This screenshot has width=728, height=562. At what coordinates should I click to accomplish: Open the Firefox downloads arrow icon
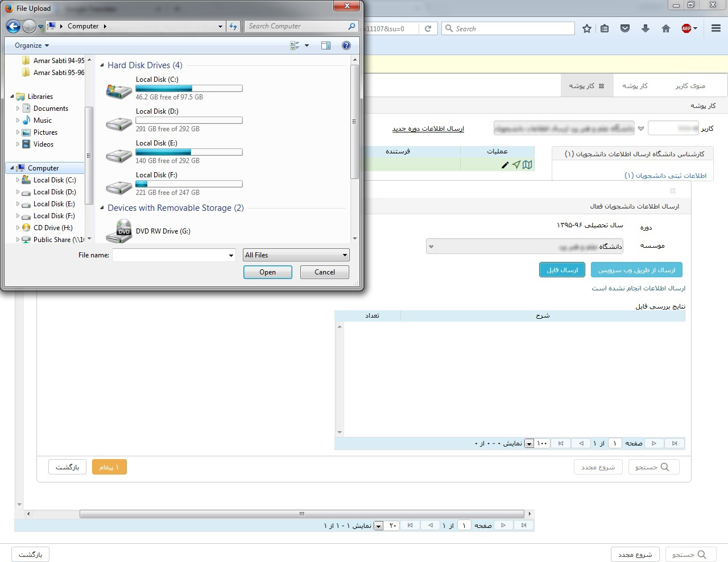(x=646, y=28)
